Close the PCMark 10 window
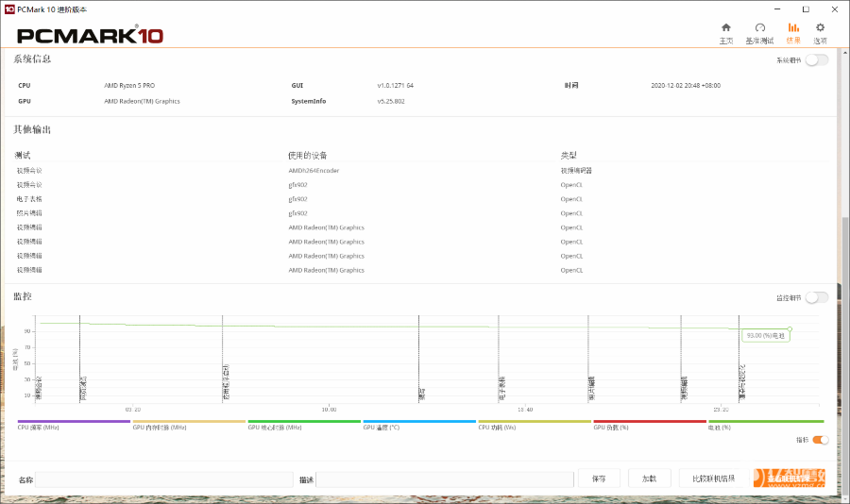The height and width of the screenshot is (504, 850). tap(835, 9)
